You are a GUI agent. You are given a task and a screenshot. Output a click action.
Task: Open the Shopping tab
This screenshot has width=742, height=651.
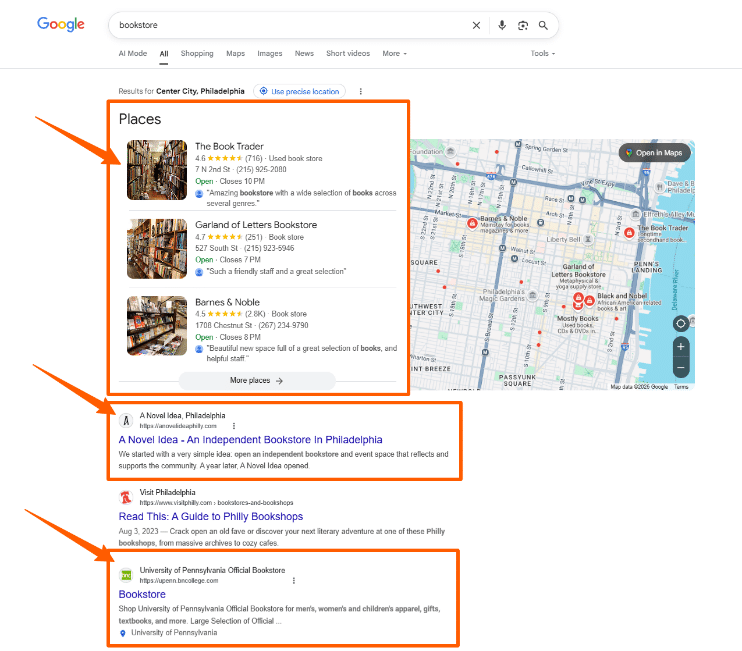click(197, 53)
